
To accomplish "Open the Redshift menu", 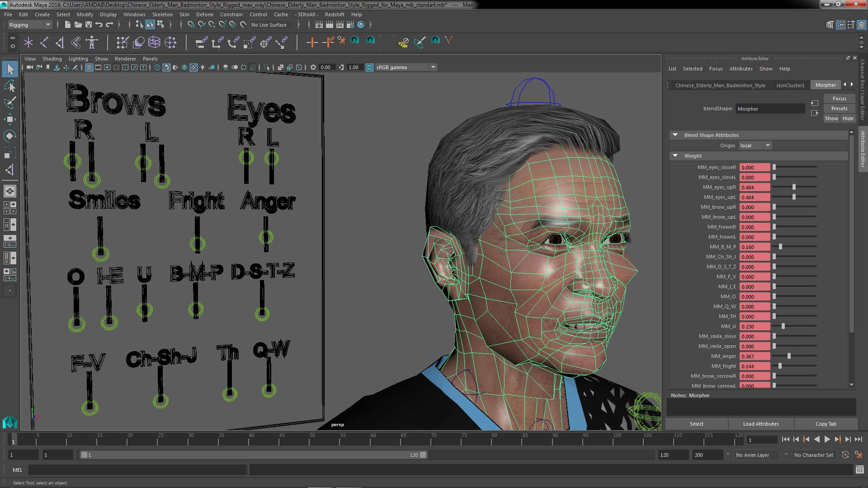I will 335,14.
